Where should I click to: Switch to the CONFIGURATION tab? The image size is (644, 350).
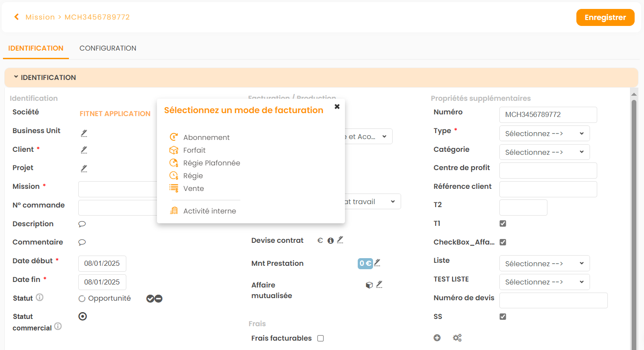(108, 48)
